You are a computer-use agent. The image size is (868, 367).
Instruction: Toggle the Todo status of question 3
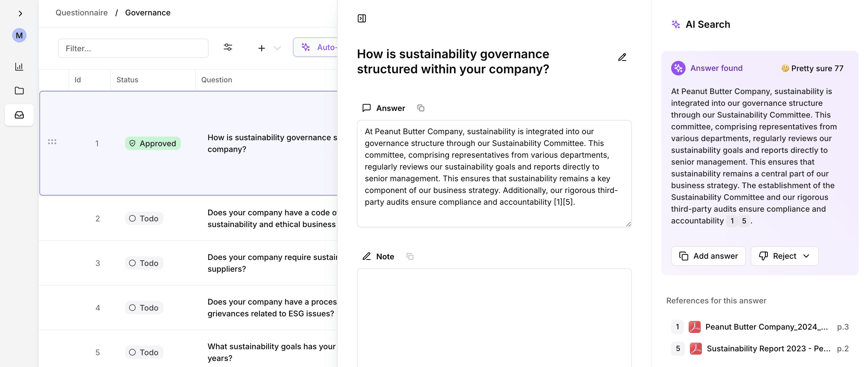click(x=144, y=263)
